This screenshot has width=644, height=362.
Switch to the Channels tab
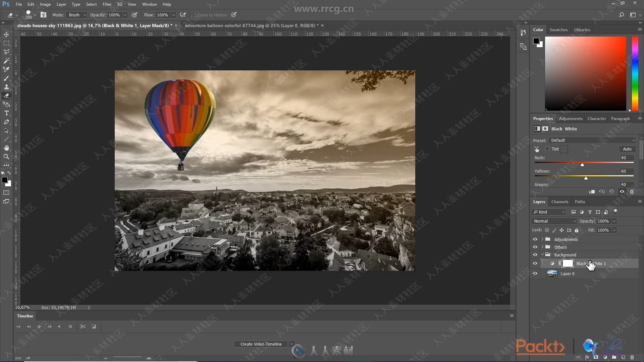click(x=559, y=201)
